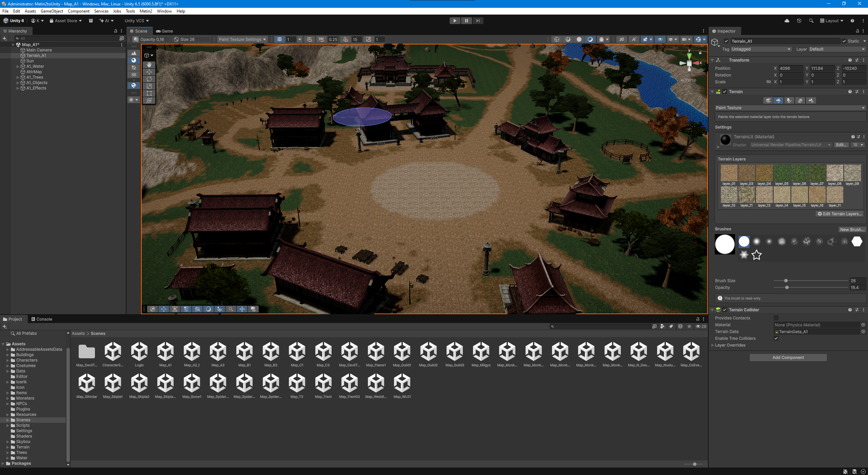Switch to the Console tab
The height and width of the screenshot is (475, 868).
[42, 319]
